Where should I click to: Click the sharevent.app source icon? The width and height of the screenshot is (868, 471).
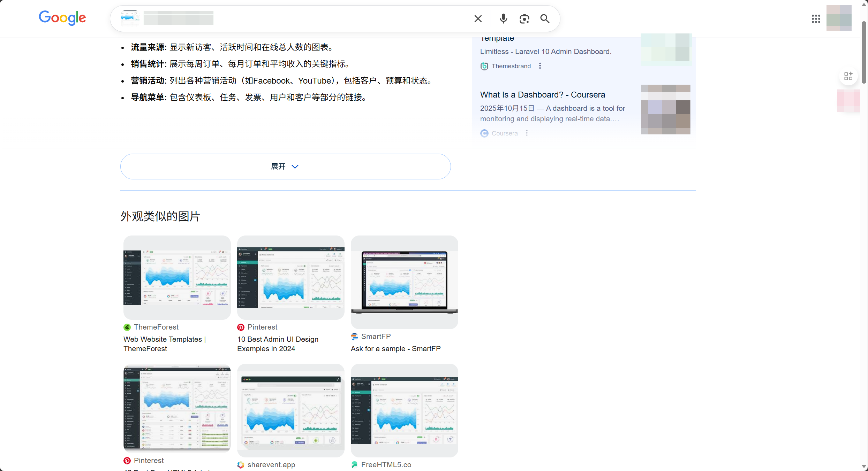point(240,464)
